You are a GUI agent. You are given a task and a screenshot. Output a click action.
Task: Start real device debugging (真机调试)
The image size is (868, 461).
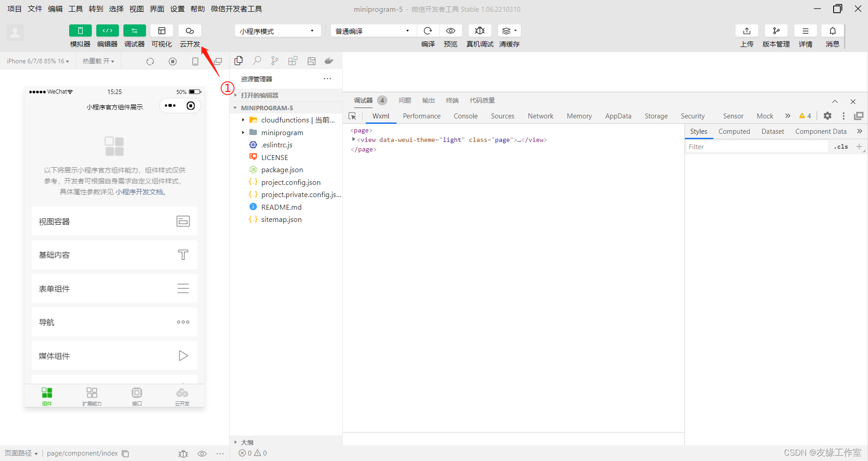tap(480, 31)
